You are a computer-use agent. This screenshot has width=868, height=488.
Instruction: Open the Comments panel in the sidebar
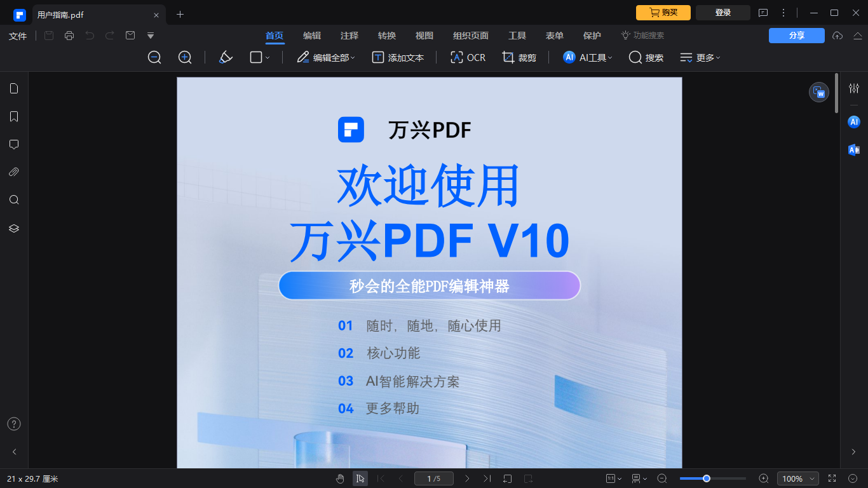coord(13,144)
